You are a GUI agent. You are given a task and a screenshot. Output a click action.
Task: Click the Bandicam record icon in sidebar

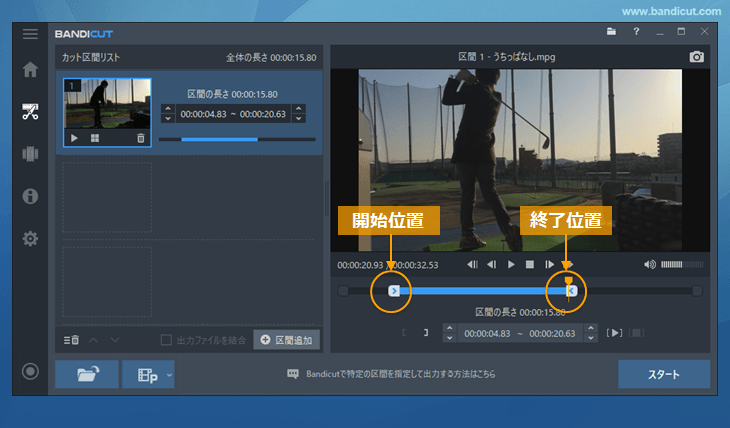[x=30, y=371]
